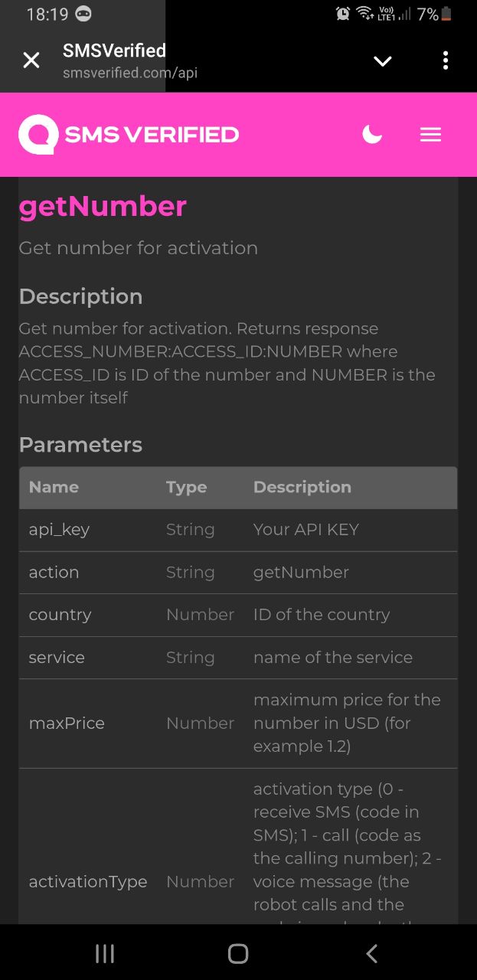The image size is (477, 980).
Task: Tap the Description column header
Action: (302, 487)
